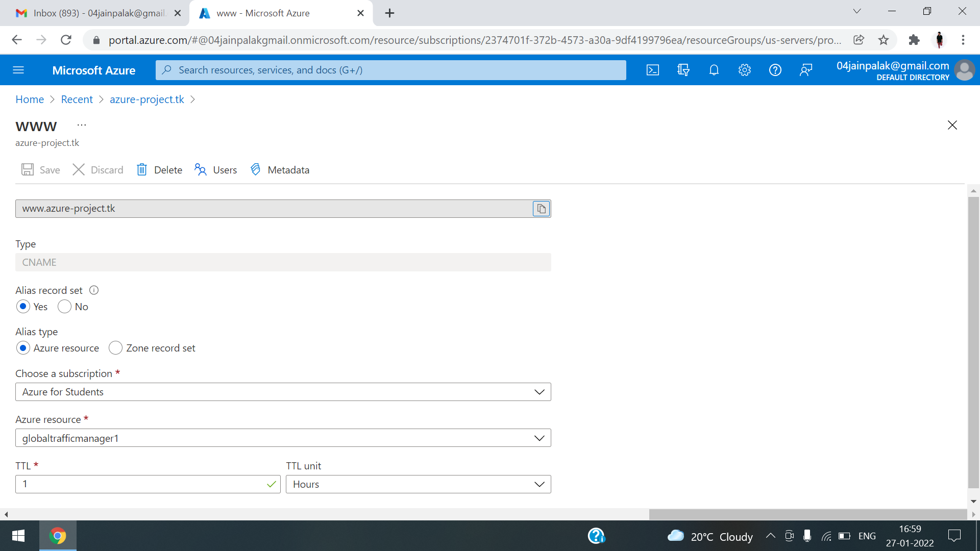The height and width of the screenshot is (551, 980).
Task: Open the notifications bell
Action: click(714, 70)
